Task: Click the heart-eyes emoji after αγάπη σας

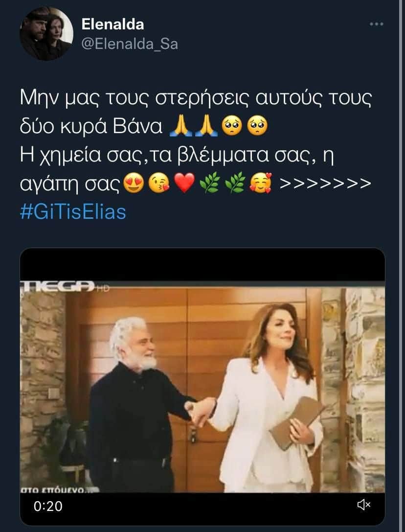Action: point(134,183)
